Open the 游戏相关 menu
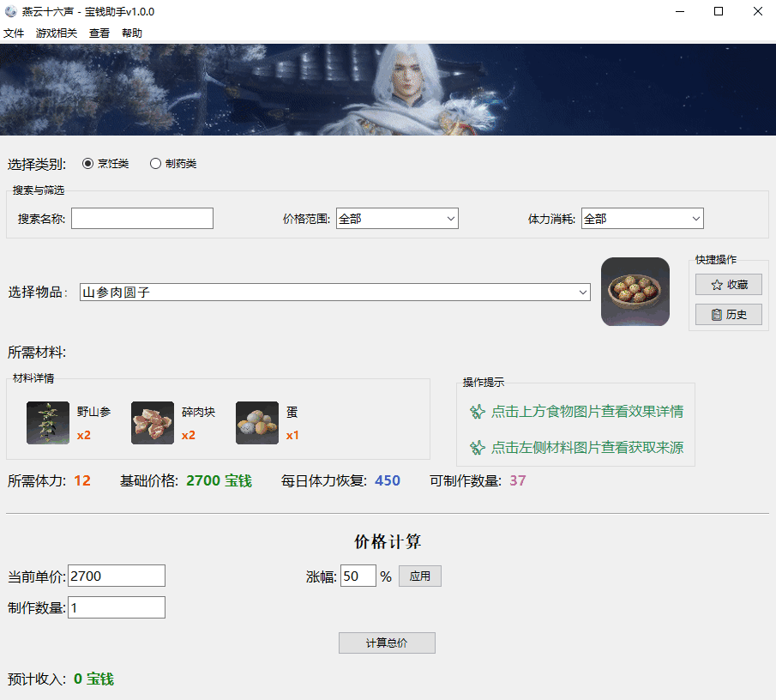The width and height of the screenshot is (776, 700). pos(56,33)
